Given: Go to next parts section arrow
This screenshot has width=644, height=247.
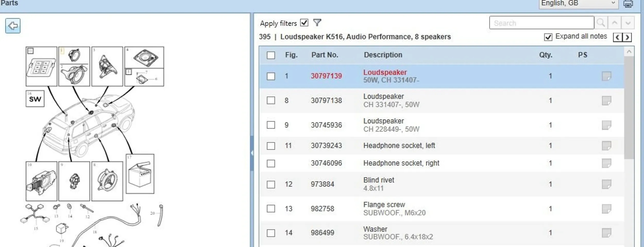Looking at the screenshot, I should pos(627,37).
